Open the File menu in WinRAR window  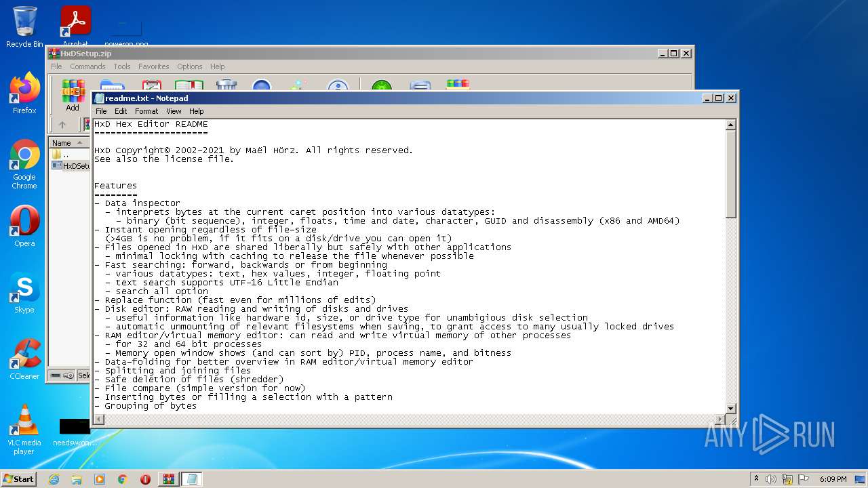click(56, 66)
